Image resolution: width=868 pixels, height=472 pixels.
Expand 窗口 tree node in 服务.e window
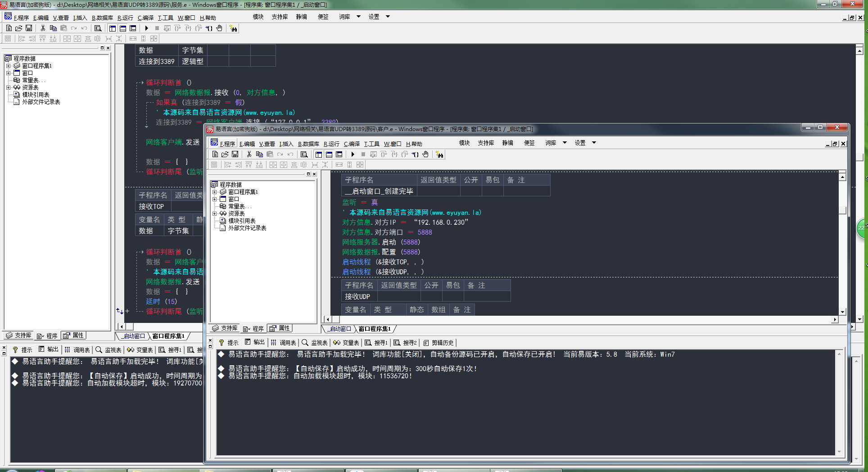pyautogui.click(x=9, y=73)
